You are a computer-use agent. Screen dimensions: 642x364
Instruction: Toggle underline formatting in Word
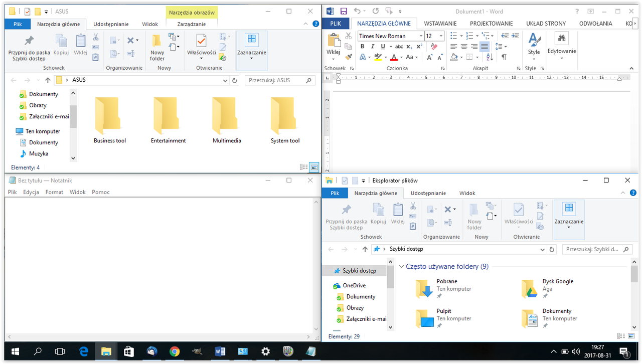[383, 47]
